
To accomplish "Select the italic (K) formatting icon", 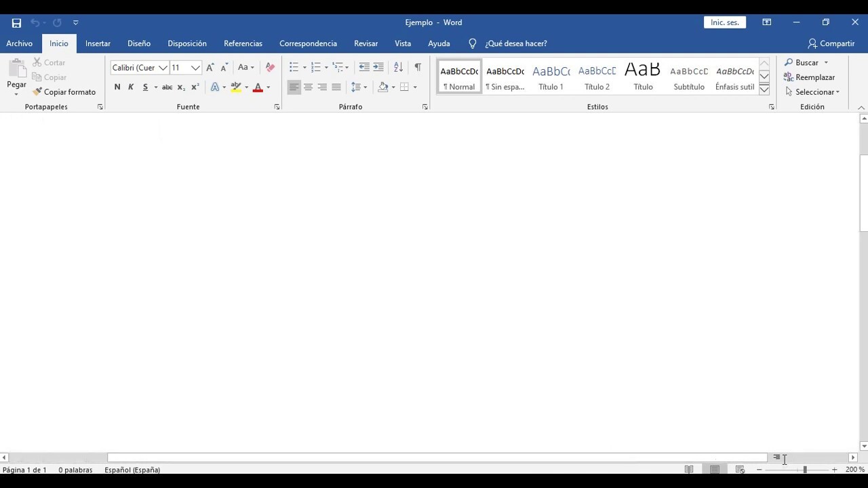I will 131,87.
